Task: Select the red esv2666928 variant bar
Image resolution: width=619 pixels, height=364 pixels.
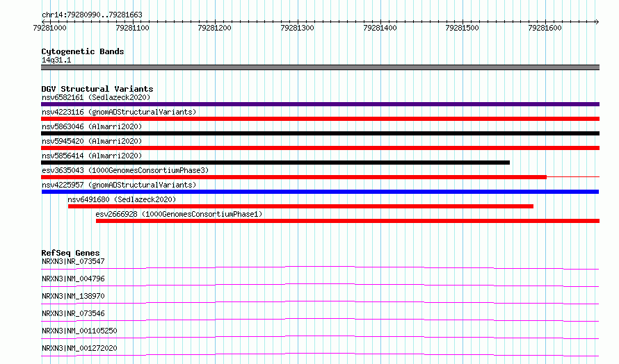Action: [x=348, y=221]
